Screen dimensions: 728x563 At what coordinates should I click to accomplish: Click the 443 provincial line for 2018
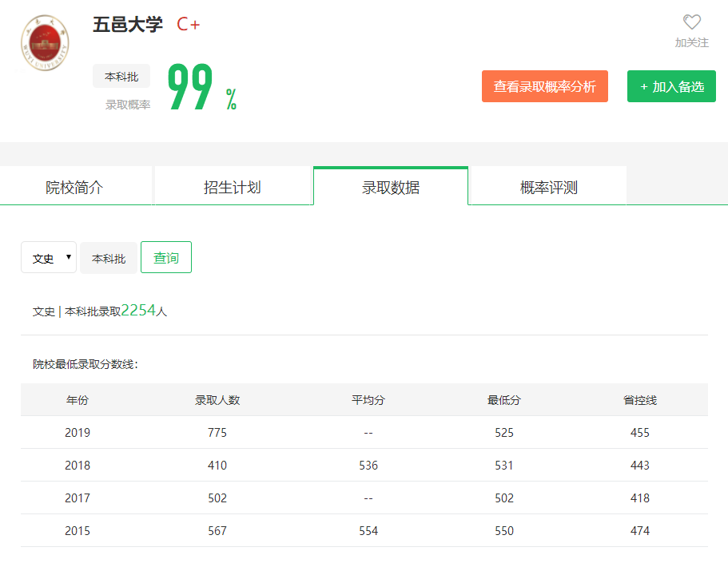[640, 465]
